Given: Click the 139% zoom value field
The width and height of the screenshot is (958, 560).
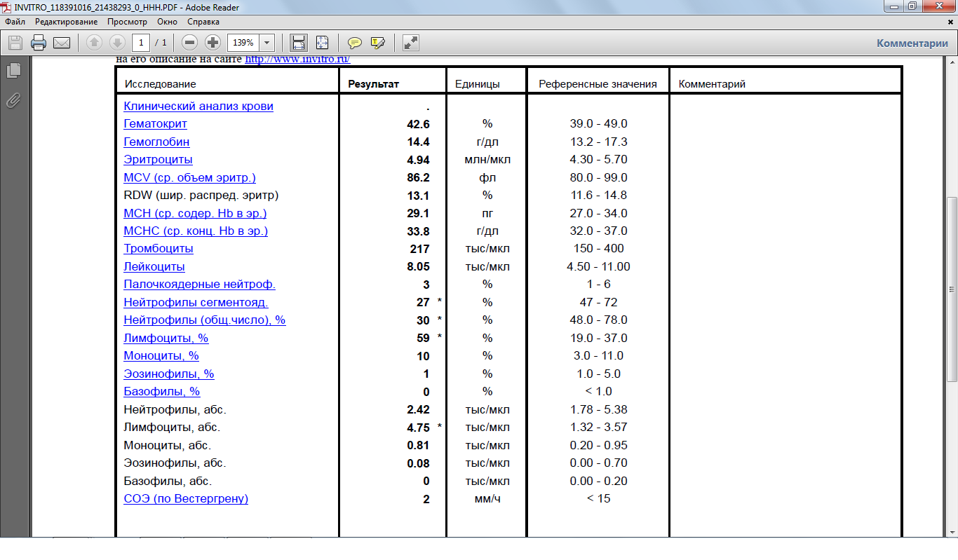Looking at the screenshot, I should point(243,43).
